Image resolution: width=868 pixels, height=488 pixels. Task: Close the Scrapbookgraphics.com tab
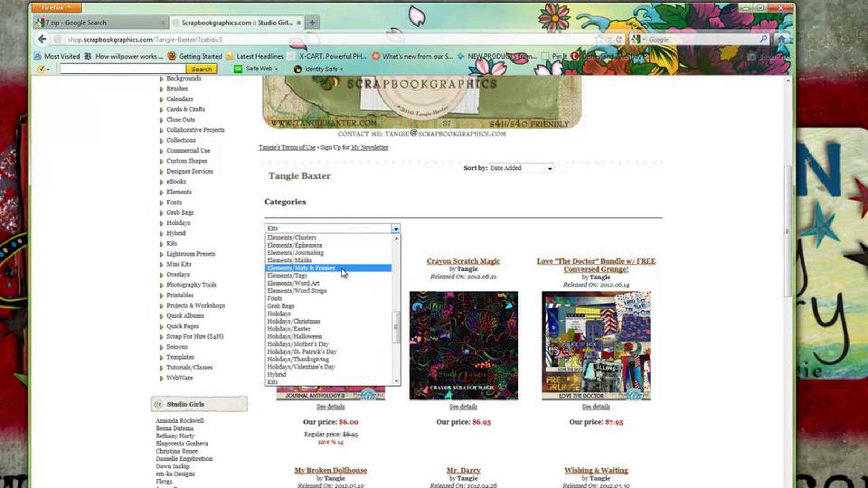tap(299, 22)
